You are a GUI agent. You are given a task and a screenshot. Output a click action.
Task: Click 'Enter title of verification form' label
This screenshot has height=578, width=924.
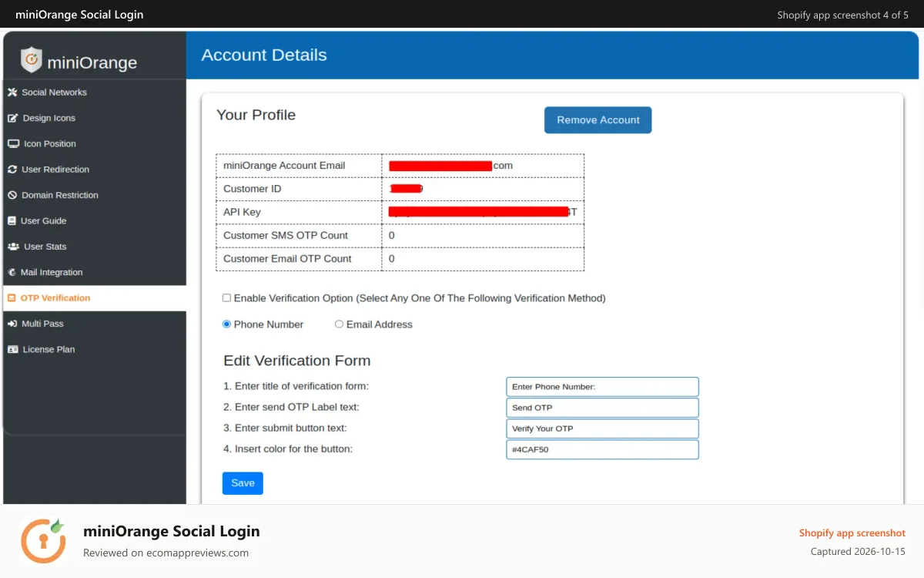296,386
